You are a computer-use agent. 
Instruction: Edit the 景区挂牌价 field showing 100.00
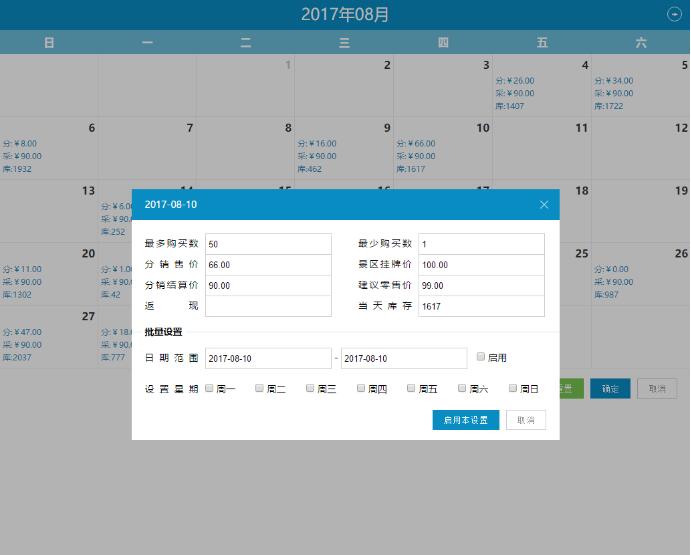(481, 264)
